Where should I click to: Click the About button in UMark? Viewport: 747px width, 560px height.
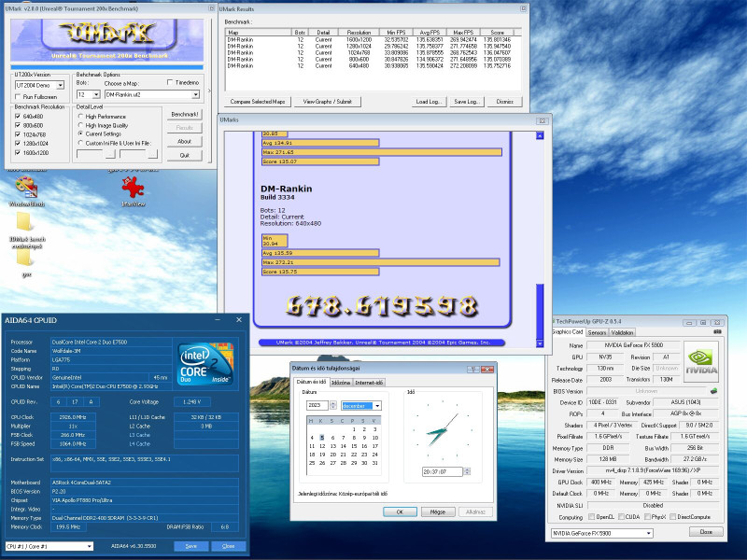[x=184, y=142]
